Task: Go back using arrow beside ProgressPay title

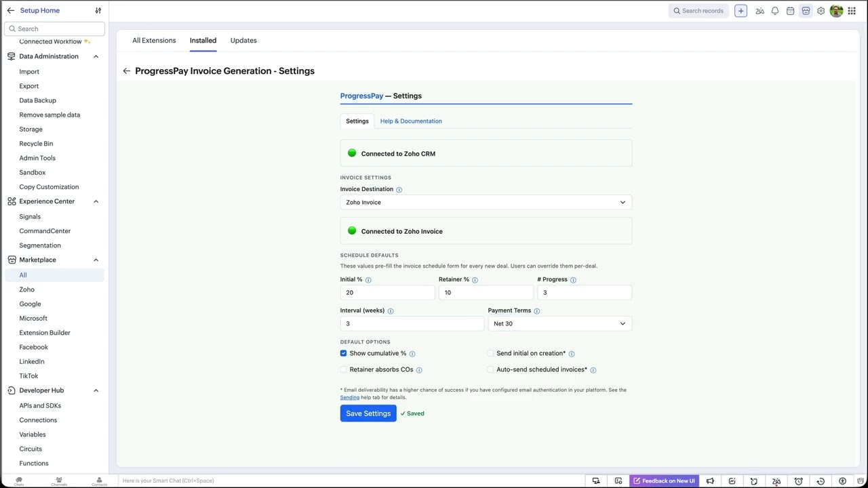Action: (x=127, y=70)
